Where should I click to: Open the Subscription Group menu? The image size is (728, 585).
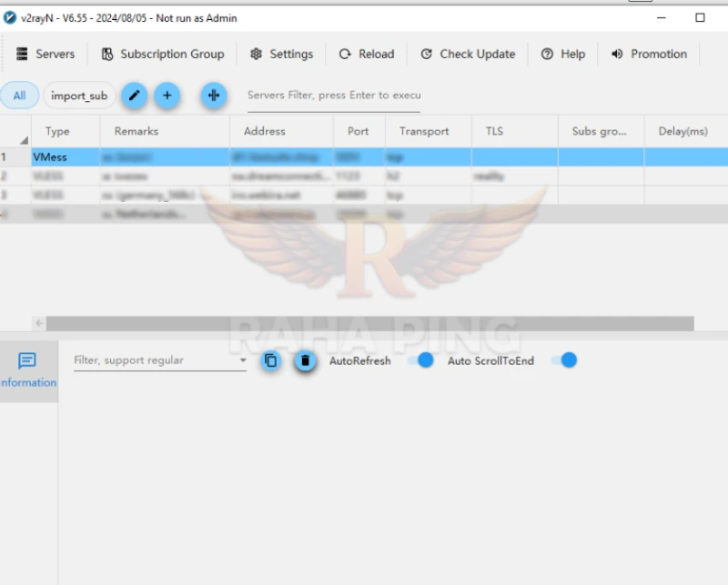point(163,55)
